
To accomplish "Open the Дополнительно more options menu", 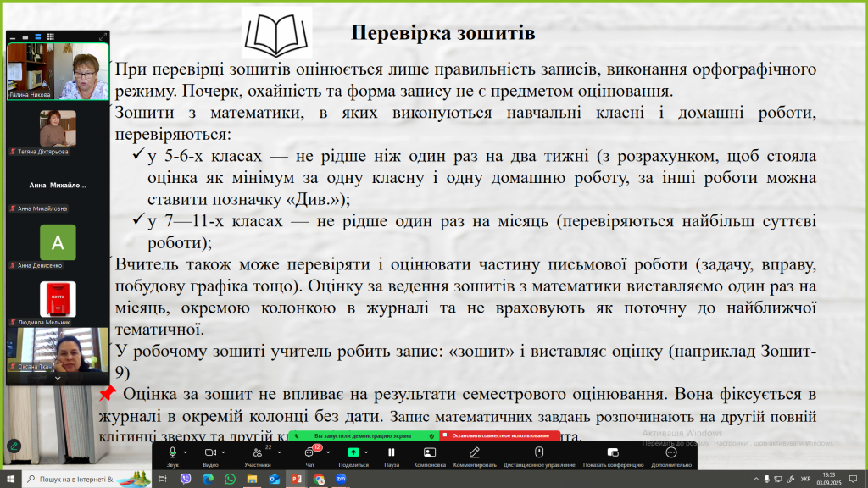I will click(671, 456).
